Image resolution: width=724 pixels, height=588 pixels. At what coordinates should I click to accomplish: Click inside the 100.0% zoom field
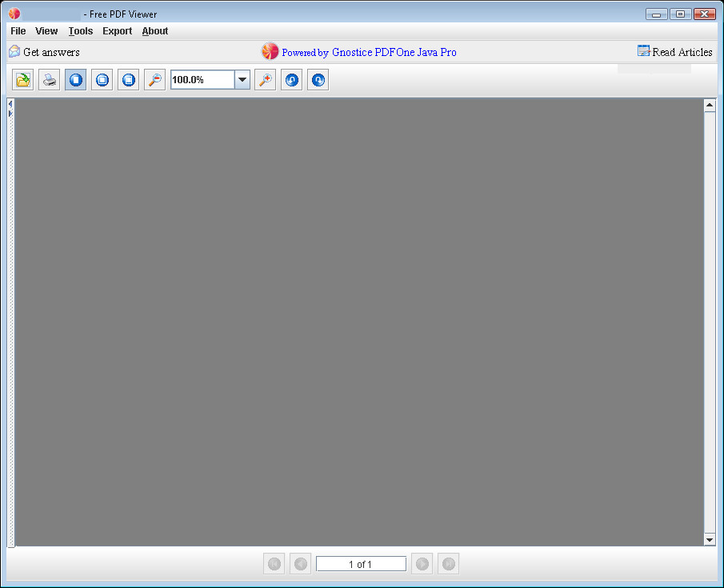pos(202,80)
